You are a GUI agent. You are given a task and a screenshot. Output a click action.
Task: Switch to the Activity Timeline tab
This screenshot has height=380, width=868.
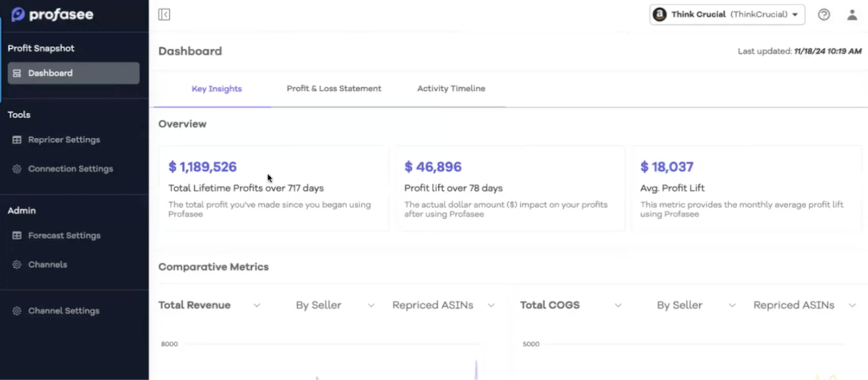[451, 89]
